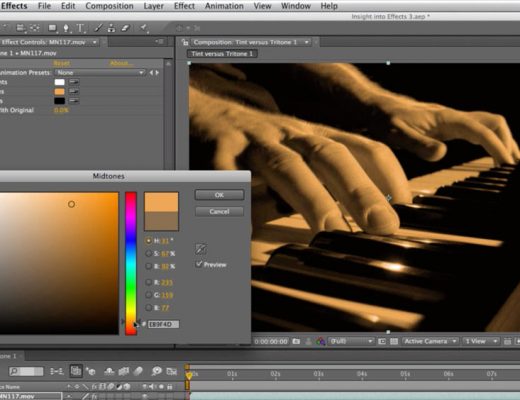Click the highlights white color swatch
The image size is (520, 400).
click(60, 82)
